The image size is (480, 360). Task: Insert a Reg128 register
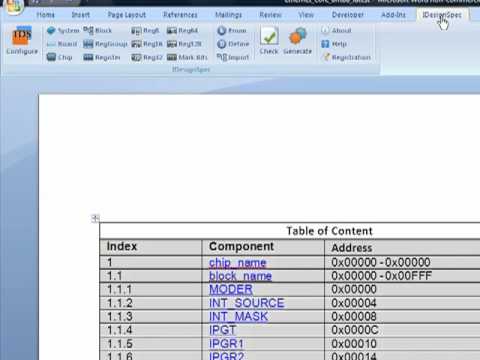[184, 44]
